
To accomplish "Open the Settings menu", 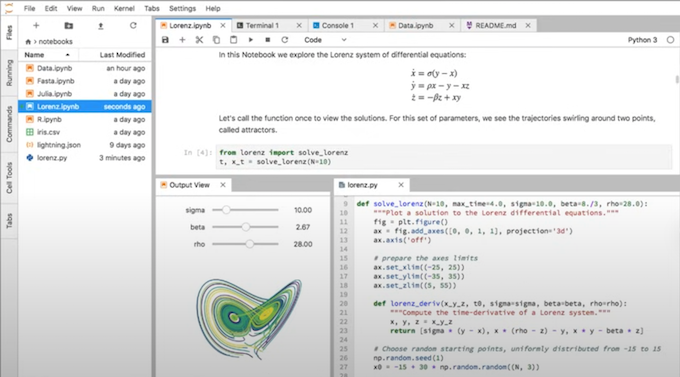I will [182, 8].
